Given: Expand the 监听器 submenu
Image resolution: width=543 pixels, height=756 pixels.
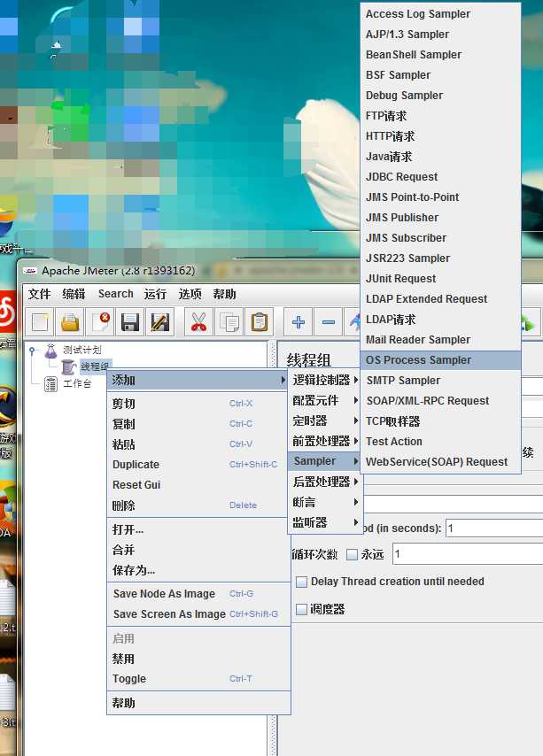Looking at the screenshot, I should point(324,522).
